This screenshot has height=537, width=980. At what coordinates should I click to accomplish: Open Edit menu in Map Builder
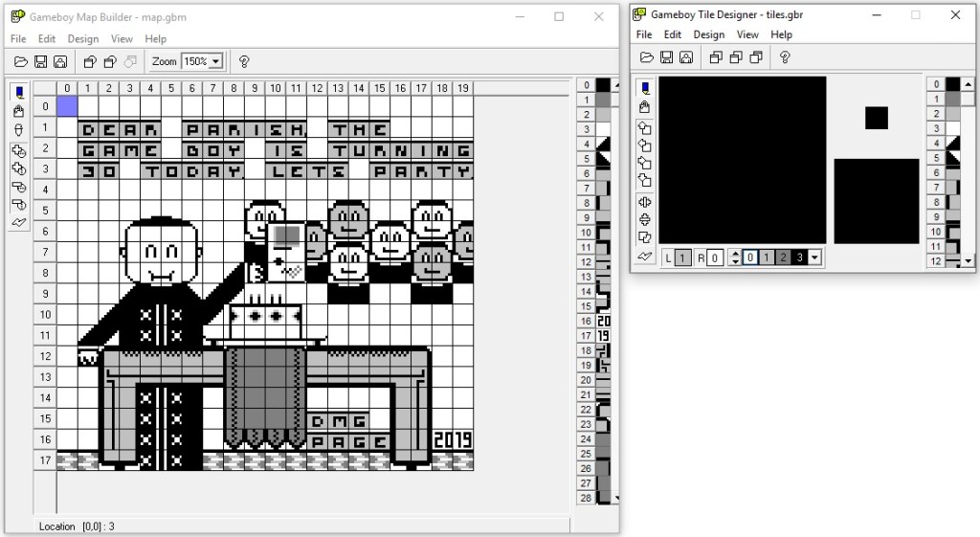click(47, 38)
